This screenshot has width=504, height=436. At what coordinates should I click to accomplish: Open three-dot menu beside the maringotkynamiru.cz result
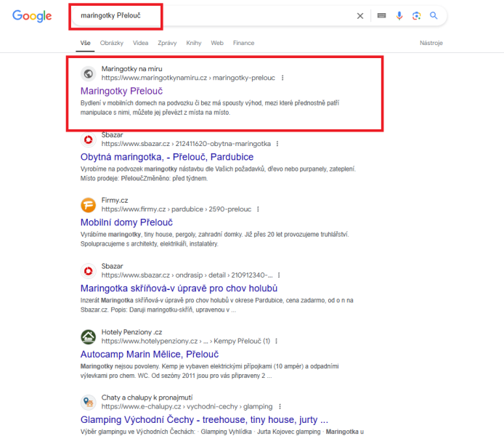[x=283, y=78]
